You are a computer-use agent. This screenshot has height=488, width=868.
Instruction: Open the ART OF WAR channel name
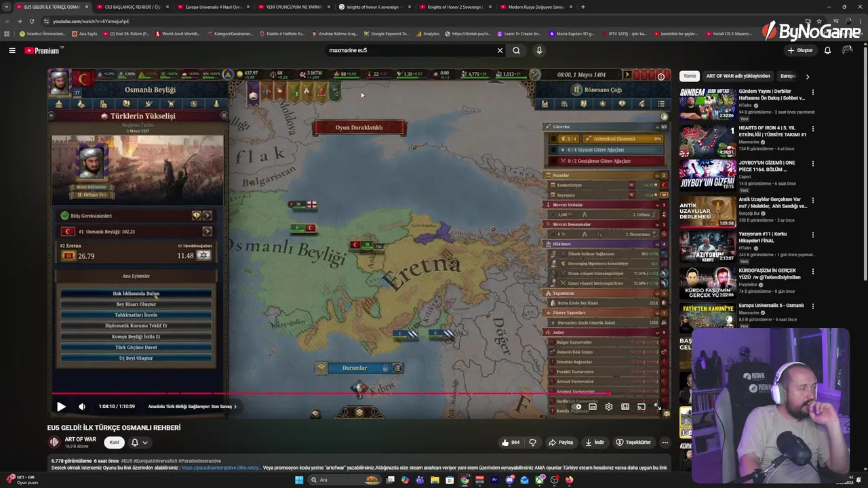(80, 440)
